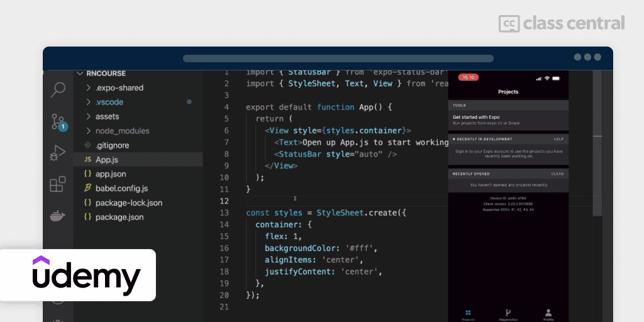644x322 pixels.
Task: Click the browser address bar
Action: click(338, 58)
